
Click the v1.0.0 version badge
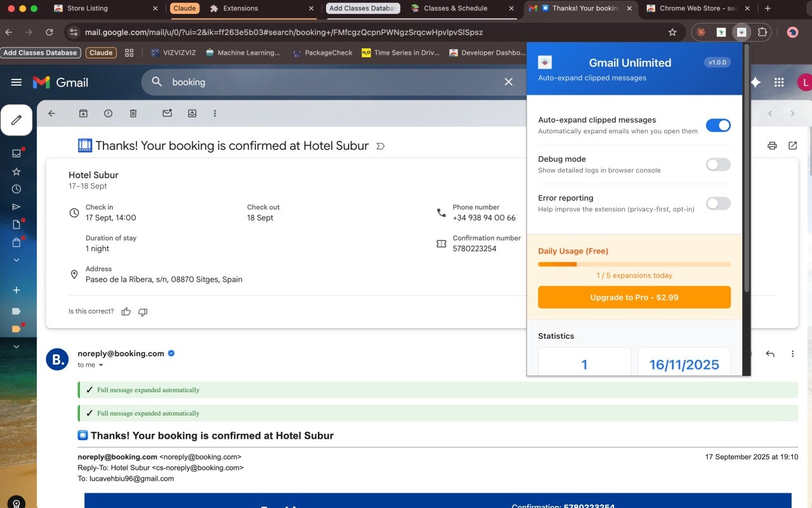[x=717, y=62]
